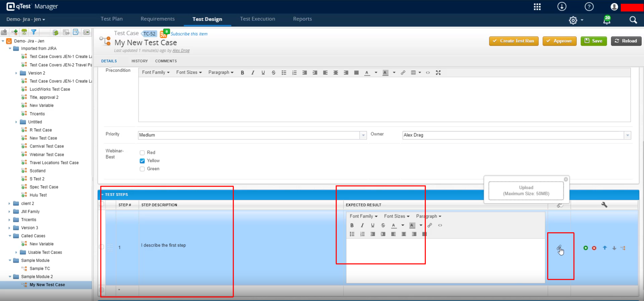Check the Red checkbox

click(142, 153)
